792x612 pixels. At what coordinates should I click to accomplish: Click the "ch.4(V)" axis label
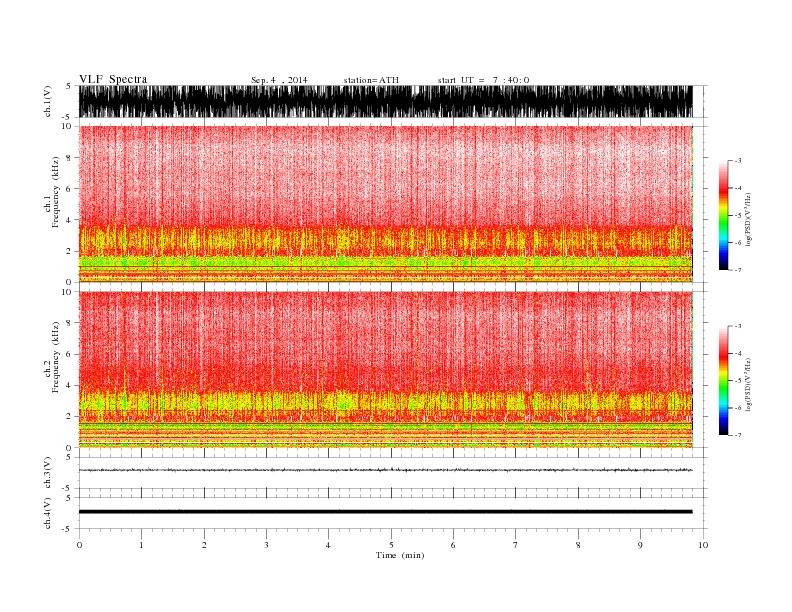click(x=48, y=513)
